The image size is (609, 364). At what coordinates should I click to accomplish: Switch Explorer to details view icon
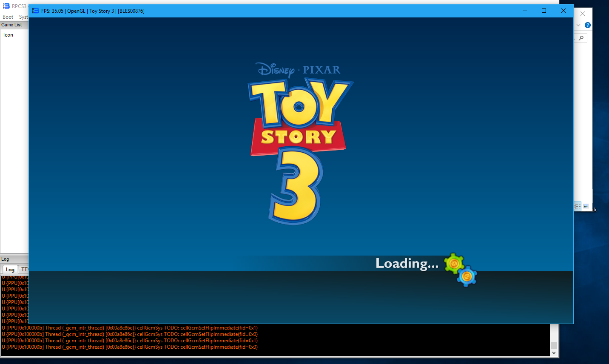(578, 206)
